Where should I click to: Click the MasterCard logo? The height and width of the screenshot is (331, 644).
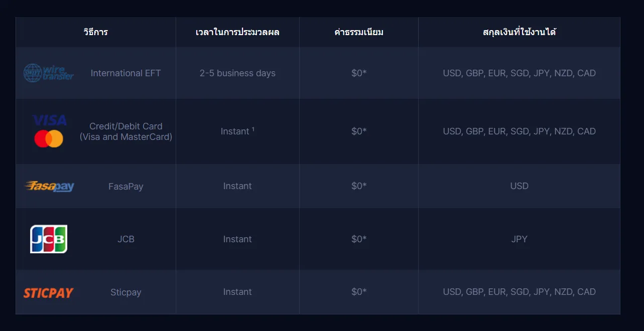point(49,138)
